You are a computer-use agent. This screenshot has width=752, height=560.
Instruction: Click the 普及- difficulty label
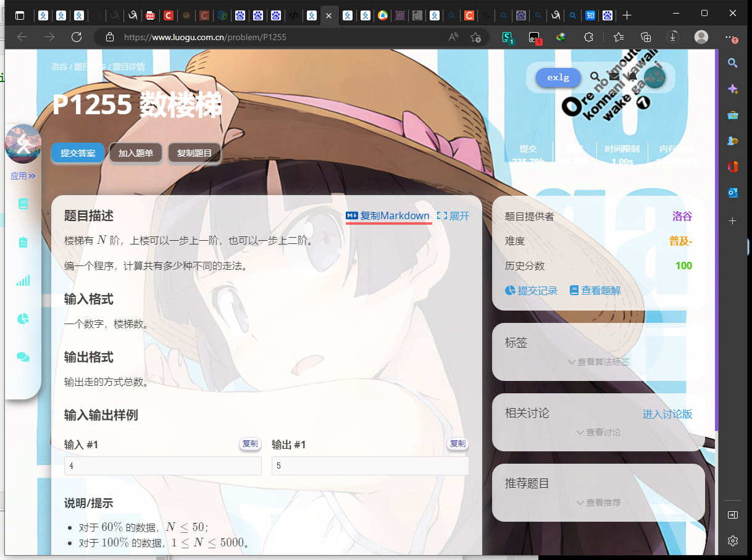(680, 241)
